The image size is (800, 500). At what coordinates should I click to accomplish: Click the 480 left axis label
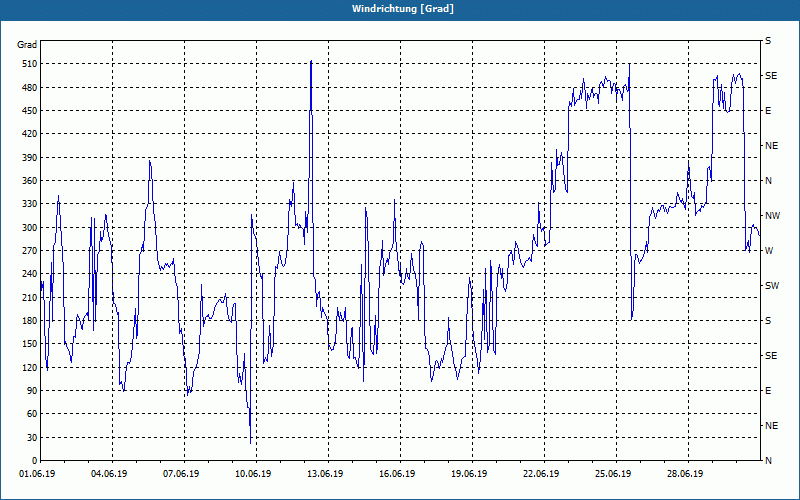[30, 88]
